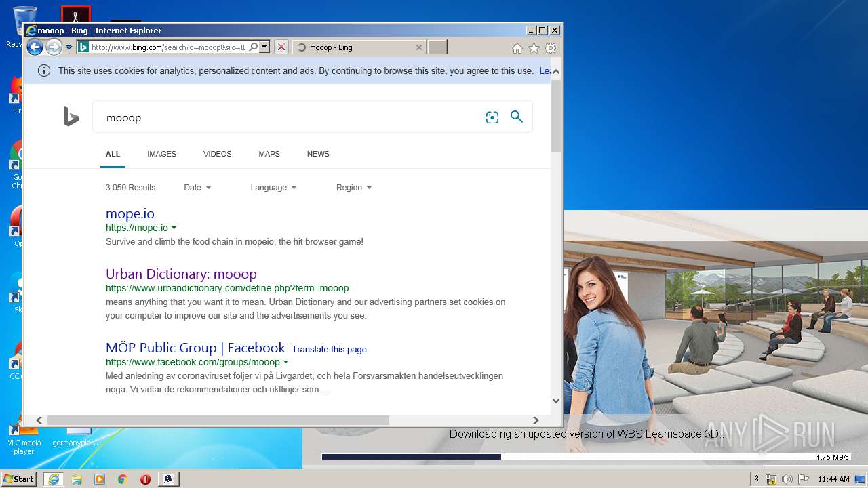Open Google Chrome from the taskbar
The width and height of the screenshot is (868, 488).
(123, 479)
